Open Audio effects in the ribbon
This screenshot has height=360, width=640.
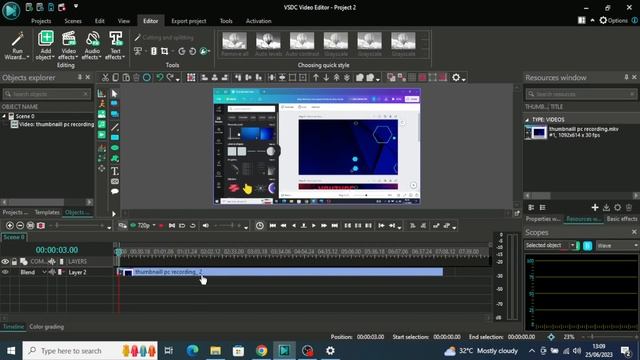tap(92, 45)
